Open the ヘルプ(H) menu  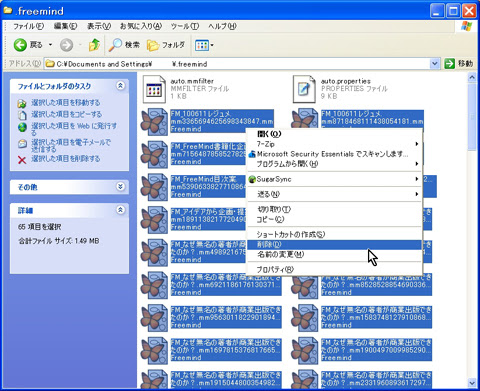coord(222,26)
